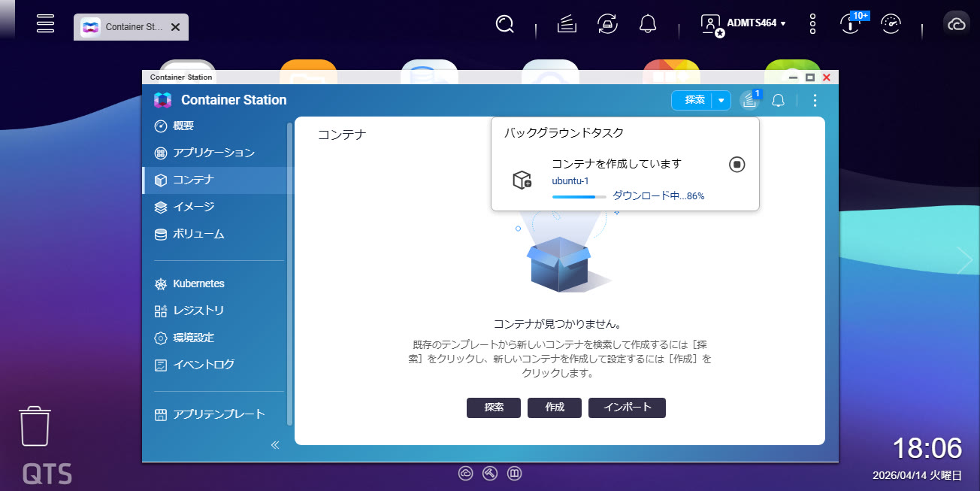
Task: Open the QTS dashboard gauge icon
Action: point(890,25)
